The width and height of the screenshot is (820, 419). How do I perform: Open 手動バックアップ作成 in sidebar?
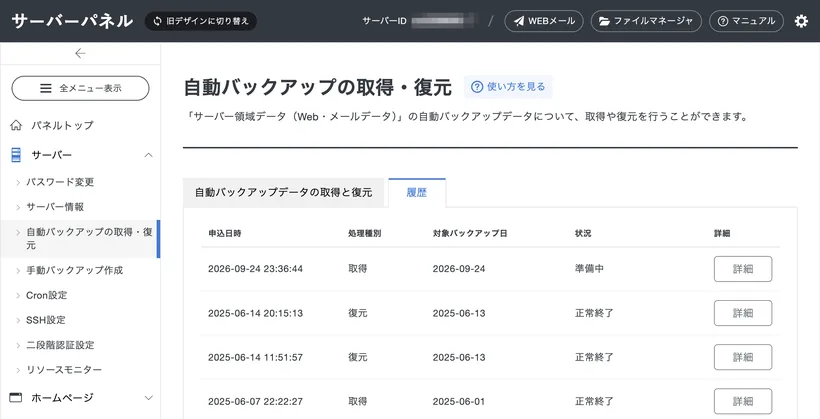(x=75, y=270)
